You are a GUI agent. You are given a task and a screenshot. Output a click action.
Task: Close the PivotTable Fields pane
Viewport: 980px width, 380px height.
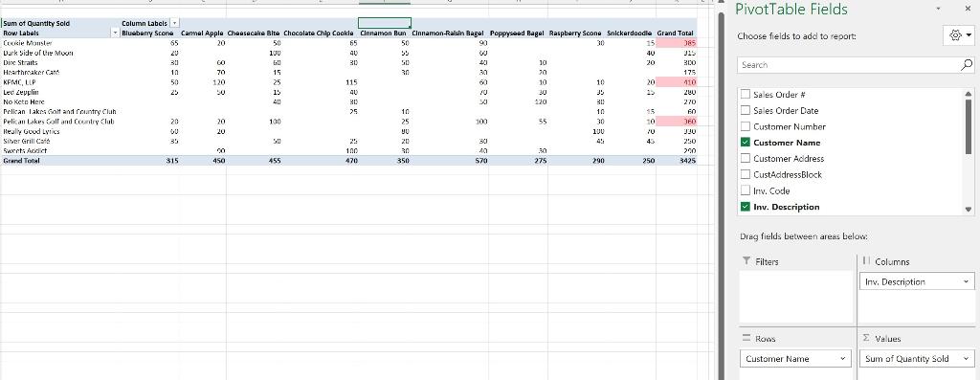coord(968,8)
